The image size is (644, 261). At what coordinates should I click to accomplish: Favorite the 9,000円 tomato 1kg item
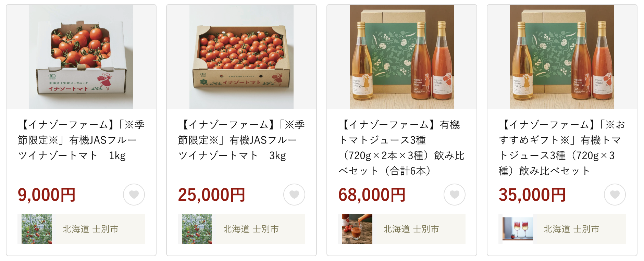click(134, 195)
